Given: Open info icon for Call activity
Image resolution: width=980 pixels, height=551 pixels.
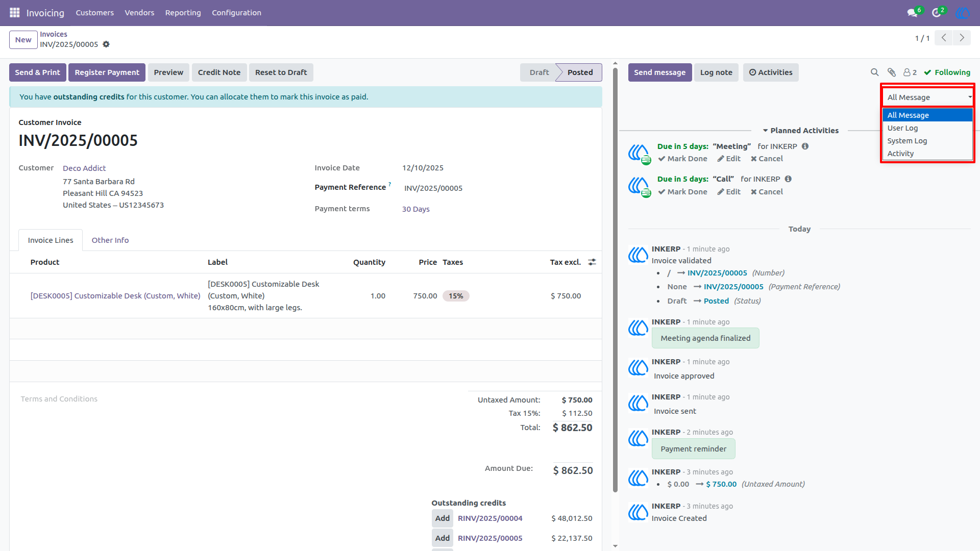Looking at the screenshot, I should [x=788, y=179].
